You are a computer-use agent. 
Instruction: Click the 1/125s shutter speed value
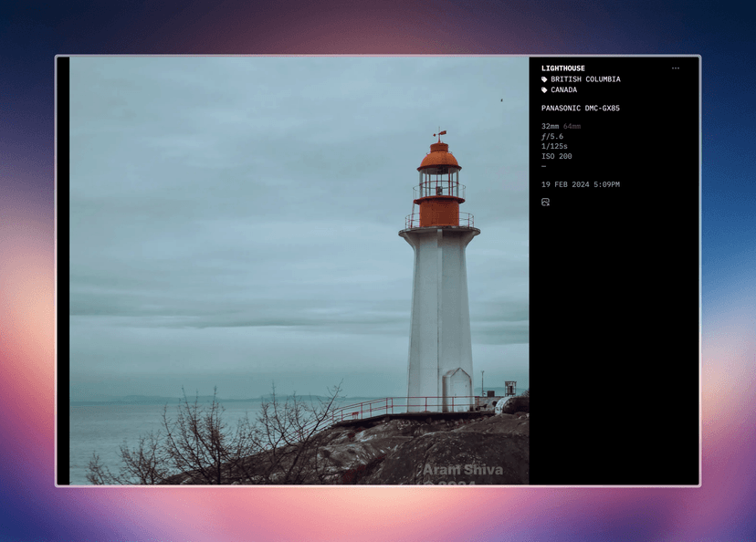(554, 146)
